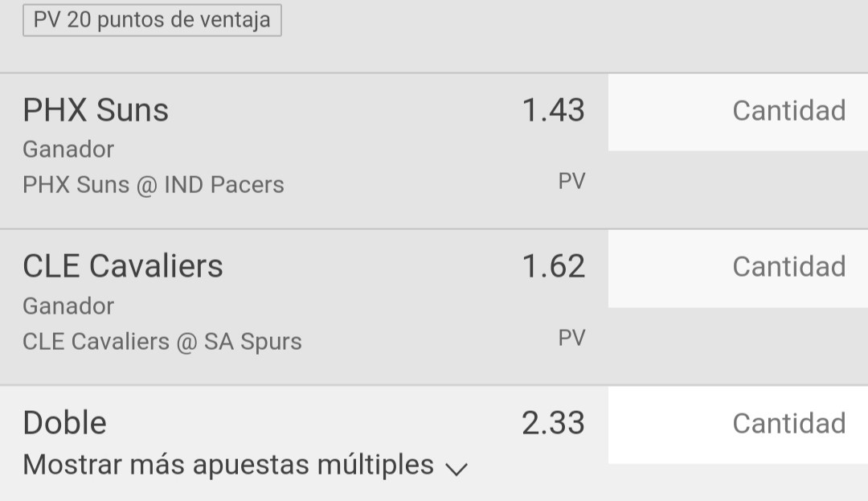Screen dimensions: 868x501
Task: Click the 2.33 odds for Doble
Action: pos(553,423)
